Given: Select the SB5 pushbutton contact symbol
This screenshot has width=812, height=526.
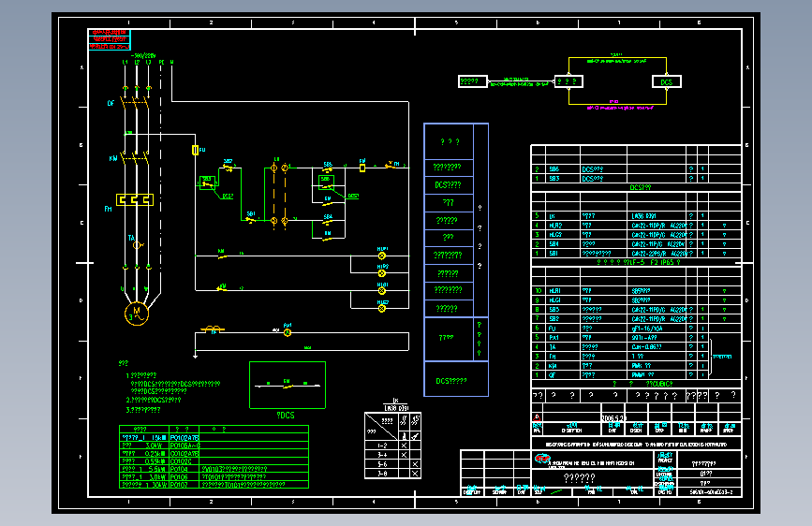Looking at the screenshot, I should (x=328, y=168).
